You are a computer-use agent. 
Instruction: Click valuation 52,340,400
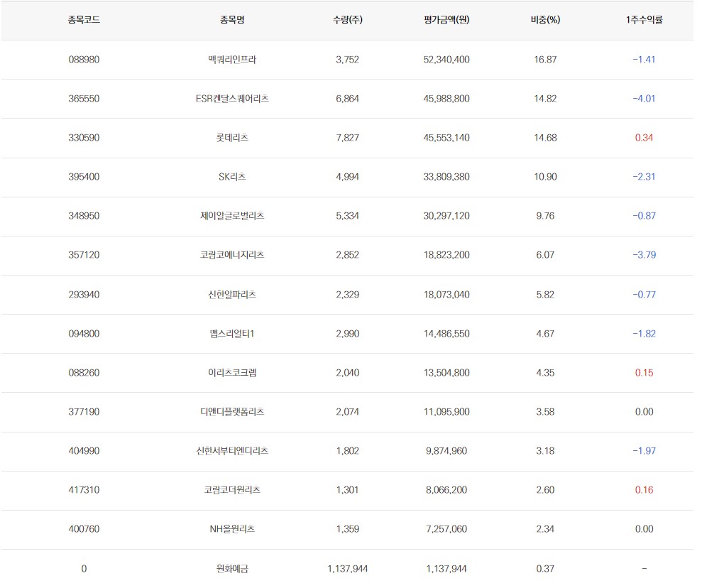446,60
